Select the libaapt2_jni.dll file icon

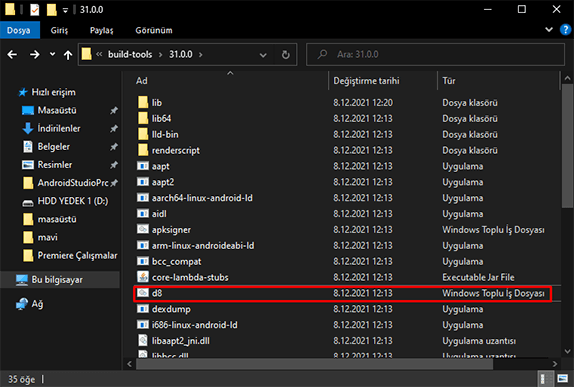pos(143,341)
